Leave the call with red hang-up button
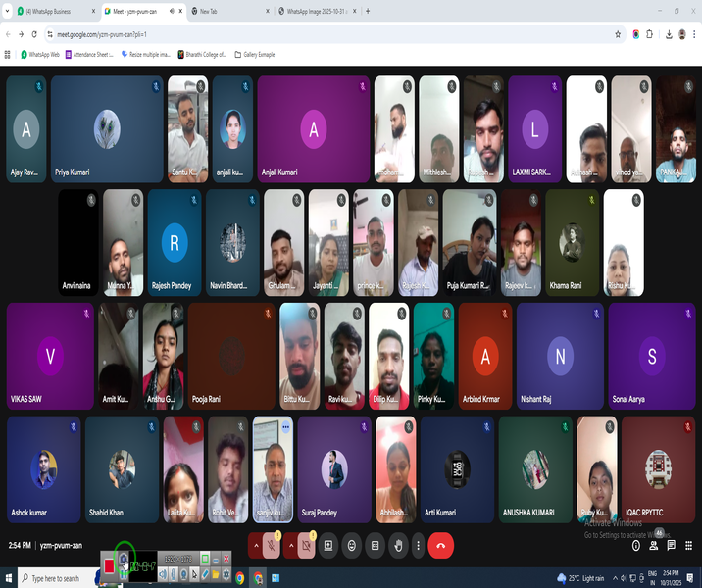 point(441,546)
